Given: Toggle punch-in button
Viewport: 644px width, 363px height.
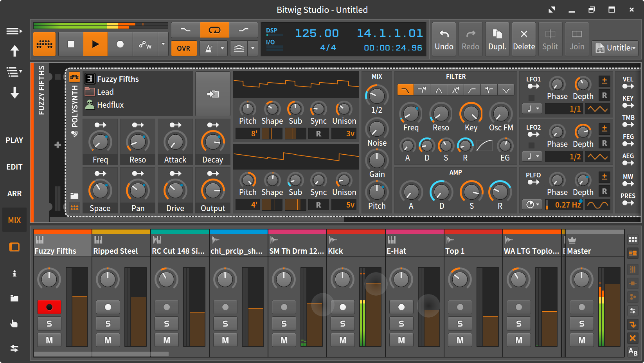Looking at the screenshot, I should click(x=185, y=30).
